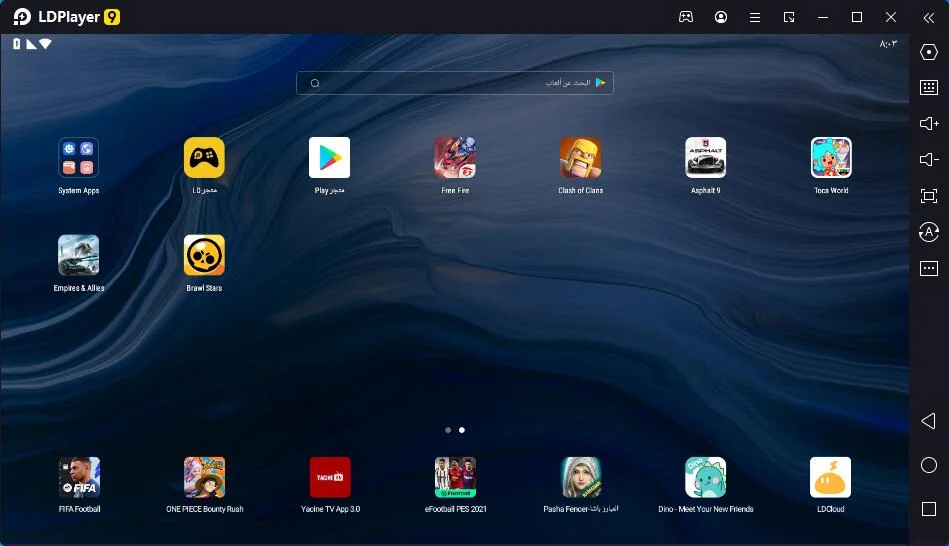This screenshot has height=546, width=949.
Task: Launch the Free Fire game
Action: pos(455,158)
